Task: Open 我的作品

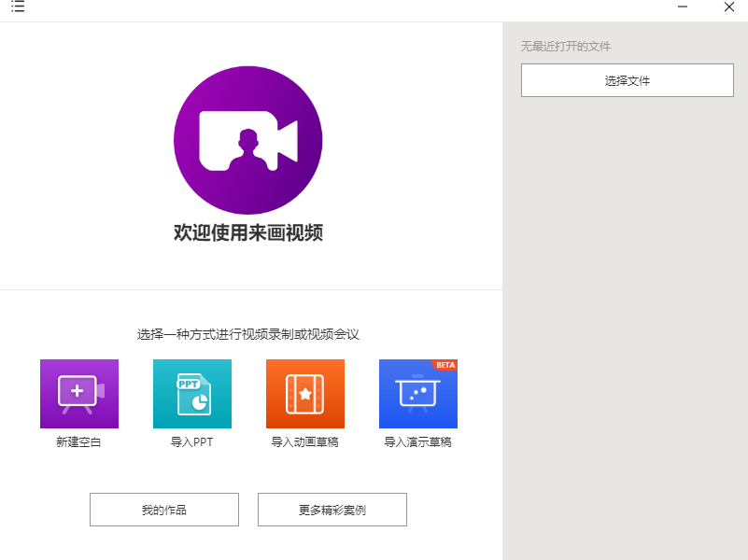Action: 164,510
